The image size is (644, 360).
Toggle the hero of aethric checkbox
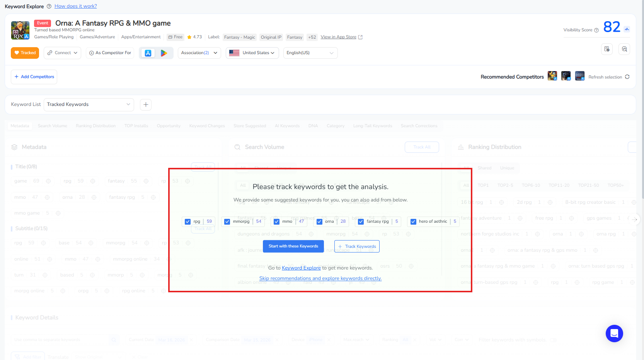tap(413, 222)
